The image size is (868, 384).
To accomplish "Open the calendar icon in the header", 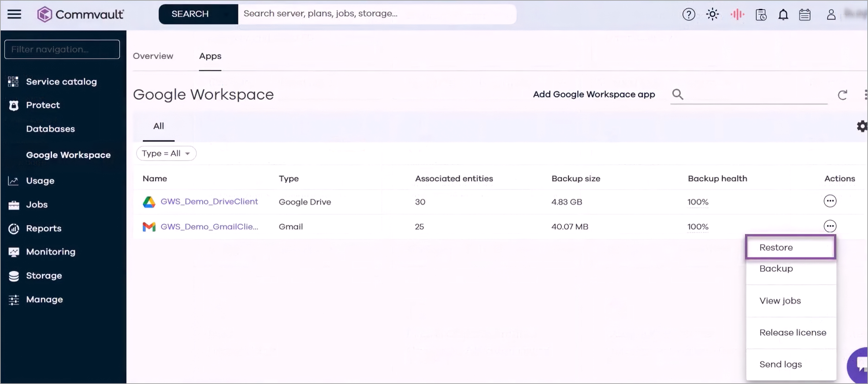I will tap(805, 15).
